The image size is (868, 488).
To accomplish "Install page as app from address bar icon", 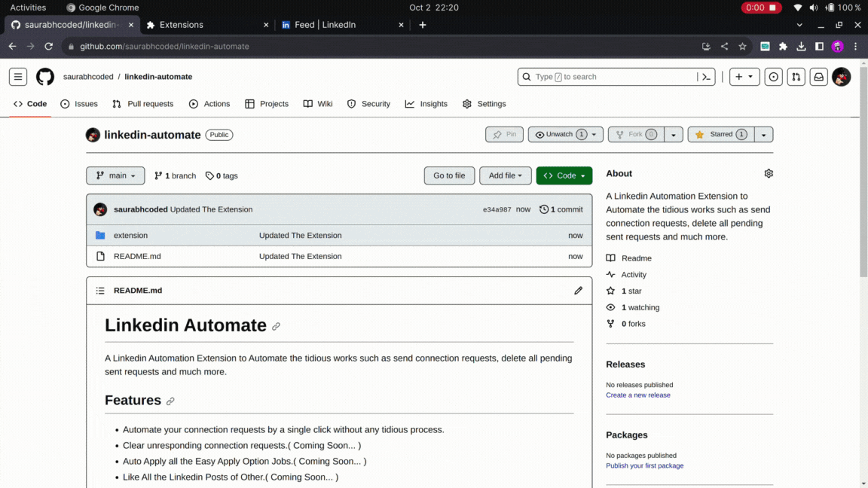I will [706, 47].
